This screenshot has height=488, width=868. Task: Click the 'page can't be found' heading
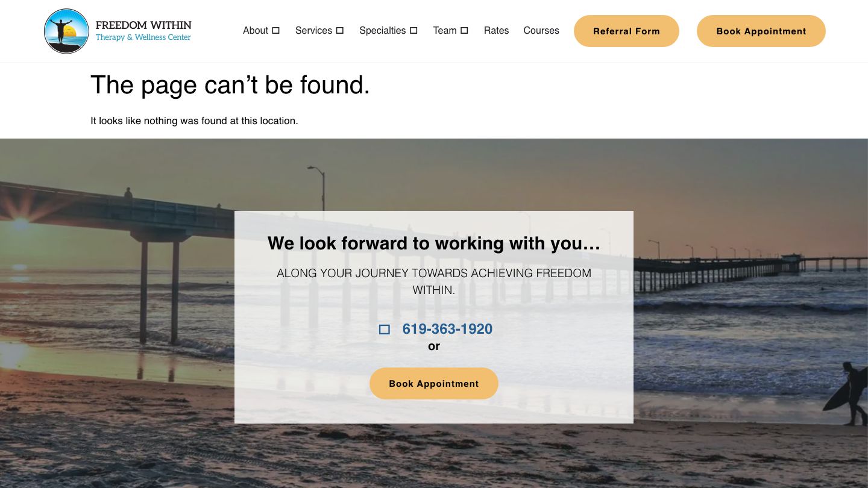[230, 85]
